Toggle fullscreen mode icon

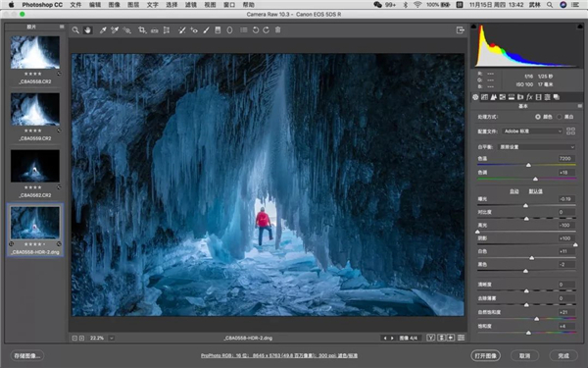(x=461, y=30)
